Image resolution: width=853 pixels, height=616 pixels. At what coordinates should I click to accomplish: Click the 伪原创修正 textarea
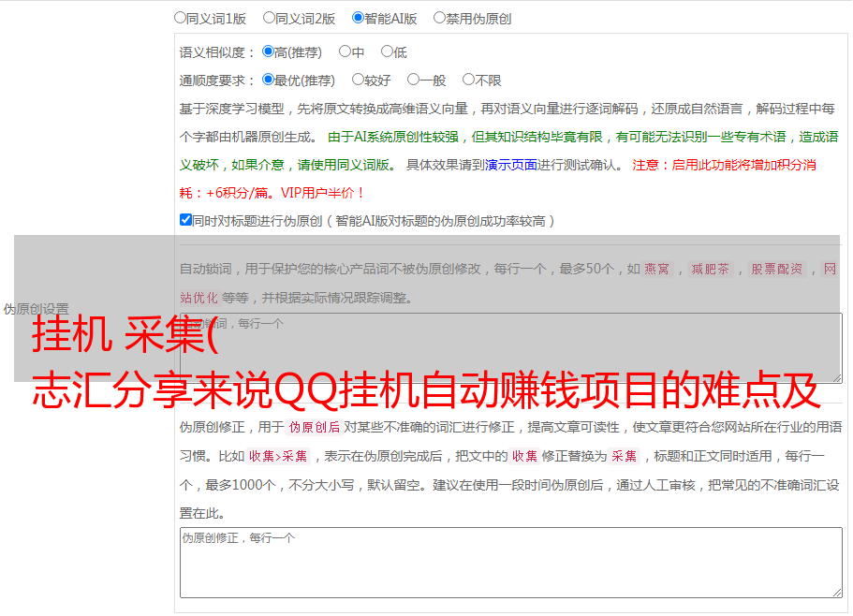pyautogui.click(x=511, y=563)
